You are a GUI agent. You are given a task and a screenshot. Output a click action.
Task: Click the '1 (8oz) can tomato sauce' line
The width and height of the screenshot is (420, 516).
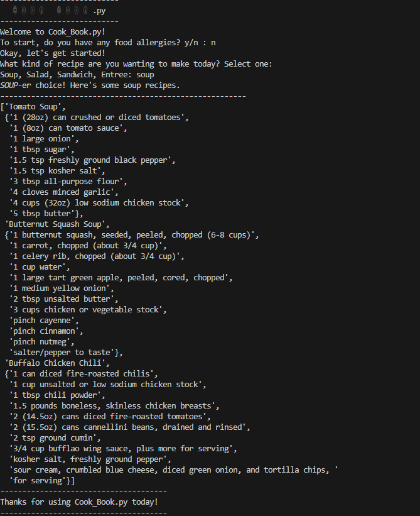(x=68, y=128)
